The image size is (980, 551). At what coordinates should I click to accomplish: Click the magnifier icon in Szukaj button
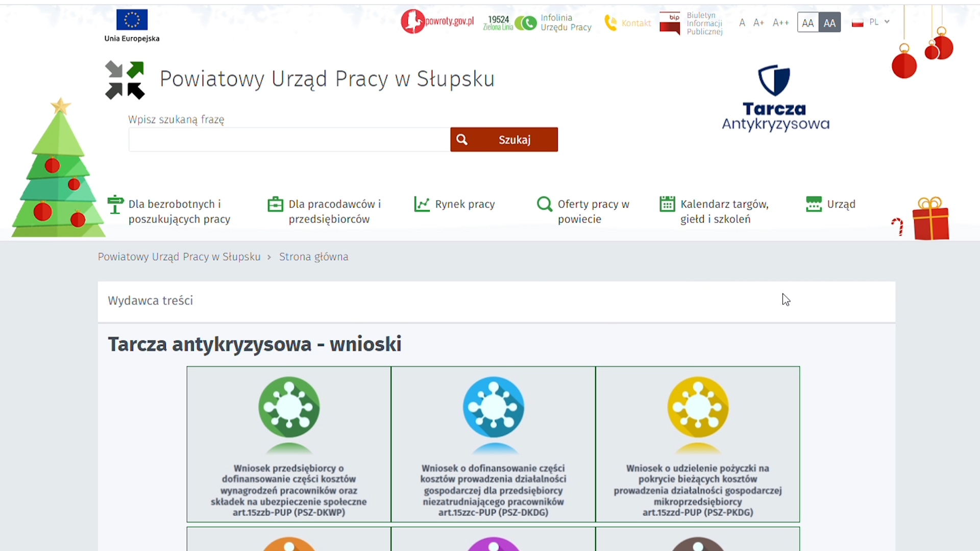[x=462, y=139]
